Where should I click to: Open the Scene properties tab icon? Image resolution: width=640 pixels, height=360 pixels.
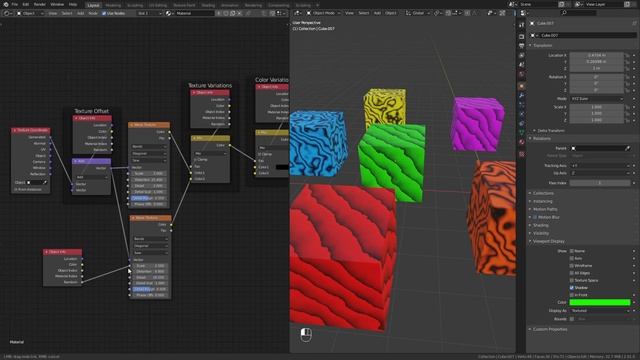tap(521, 64)
